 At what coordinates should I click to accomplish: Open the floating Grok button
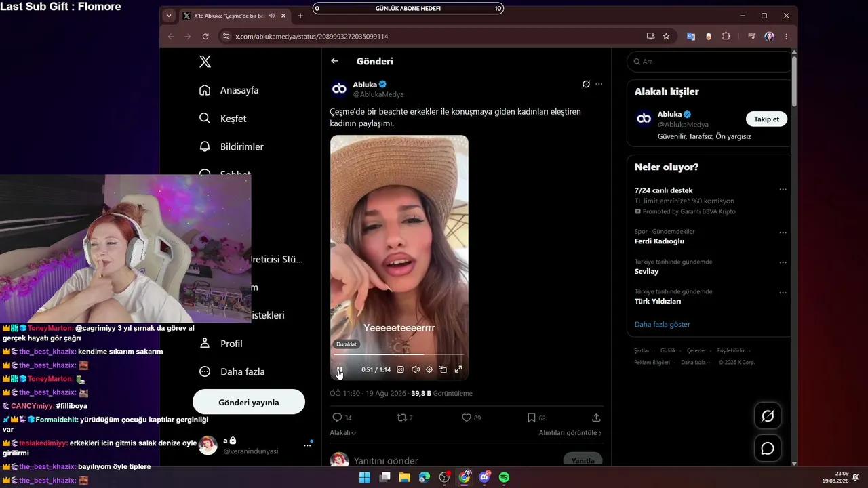(x=768, y=416)
